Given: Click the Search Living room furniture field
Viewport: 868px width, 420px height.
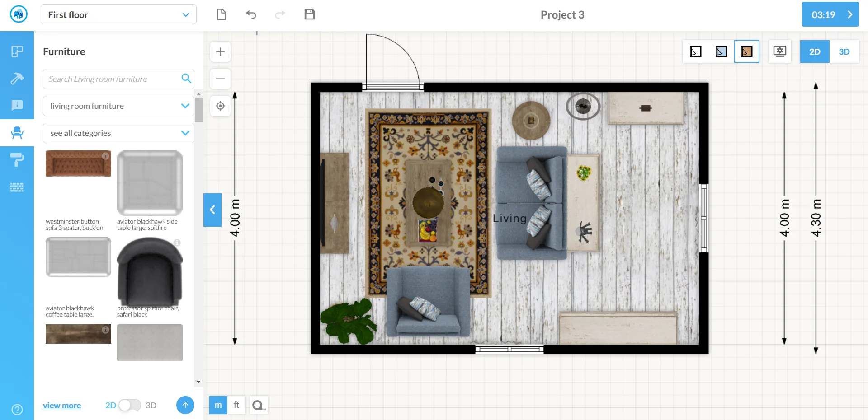Looking at the screenshot, I should [113, 79].
